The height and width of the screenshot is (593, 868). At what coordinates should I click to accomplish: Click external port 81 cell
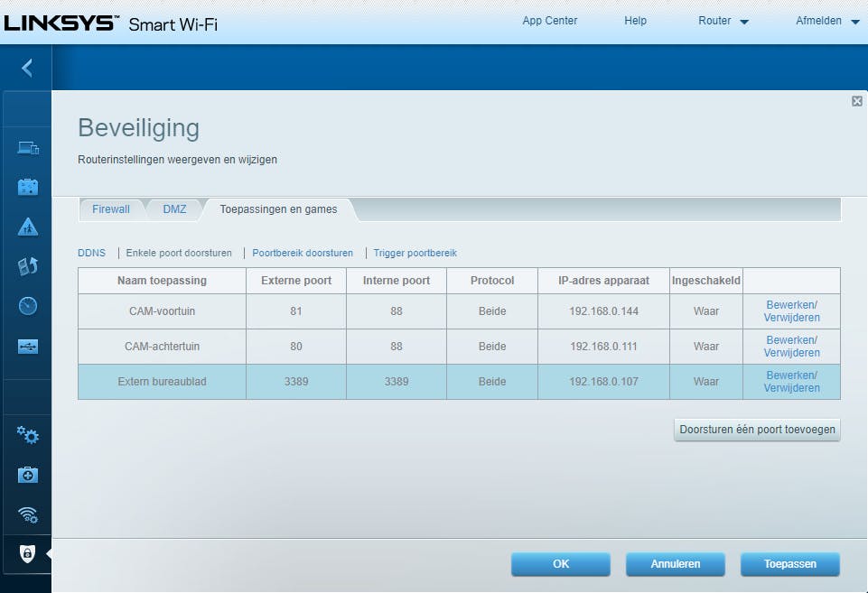[x=296, y=310]
